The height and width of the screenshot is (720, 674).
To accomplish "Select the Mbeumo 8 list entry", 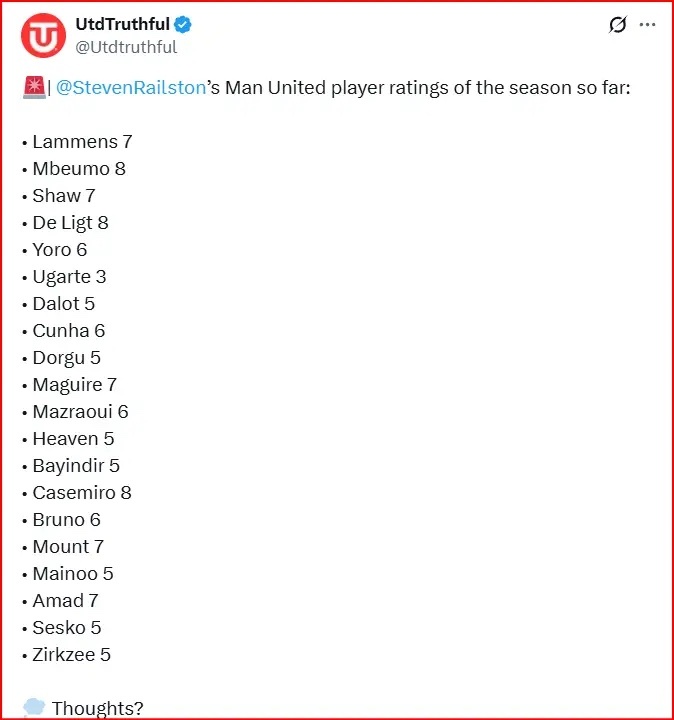I will coord(74,169).
